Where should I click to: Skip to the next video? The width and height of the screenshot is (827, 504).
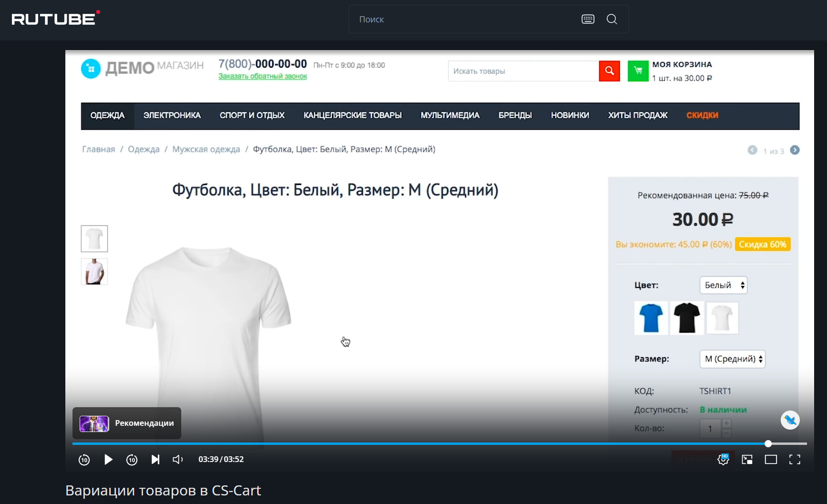155,459
